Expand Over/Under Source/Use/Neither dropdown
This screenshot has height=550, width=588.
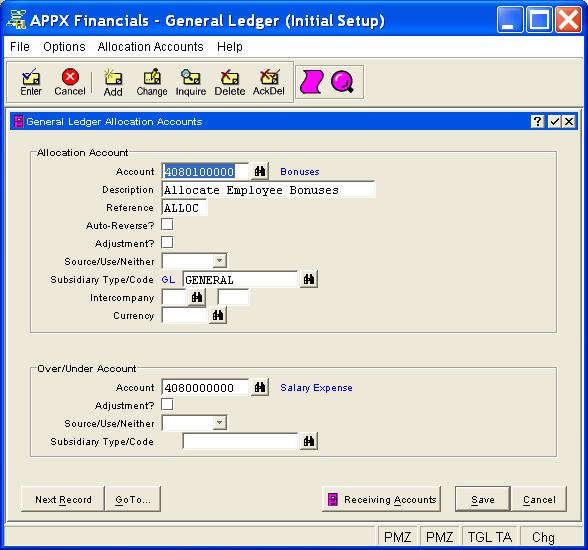tap(219, 423)
